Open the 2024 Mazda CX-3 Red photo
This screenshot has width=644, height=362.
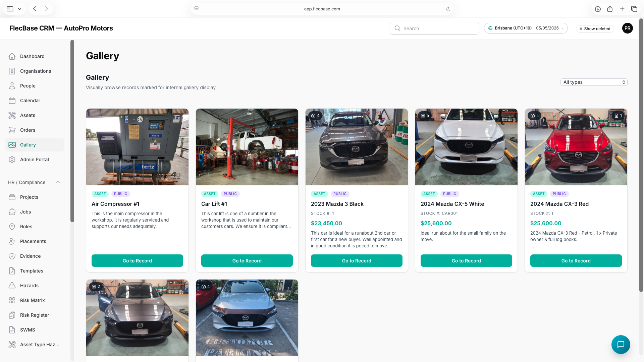[576, 147]
